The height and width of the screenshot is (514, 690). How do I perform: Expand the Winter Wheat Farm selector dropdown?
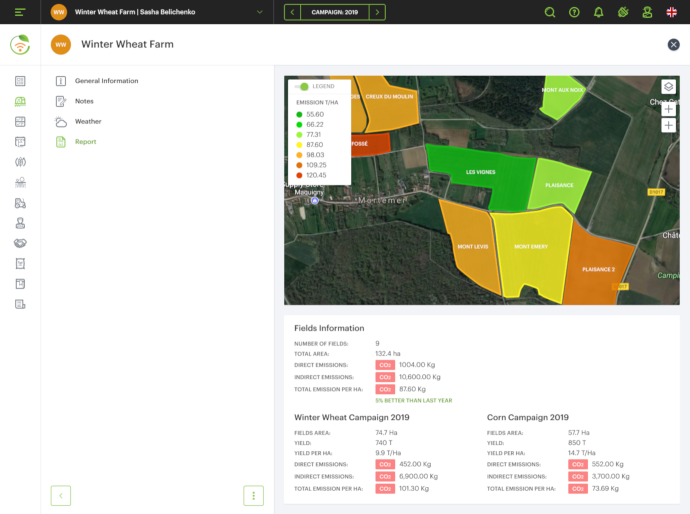click(260, 12)
